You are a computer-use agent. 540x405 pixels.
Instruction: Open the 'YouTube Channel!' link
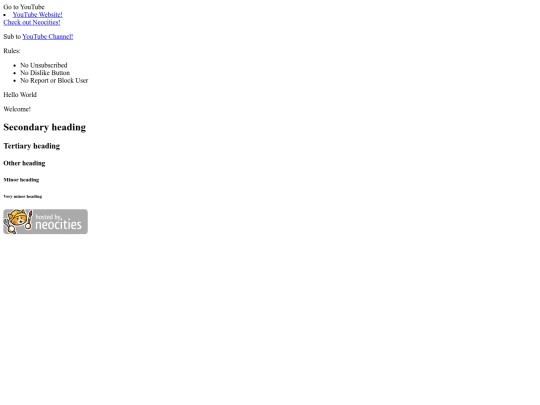(48, 37)
